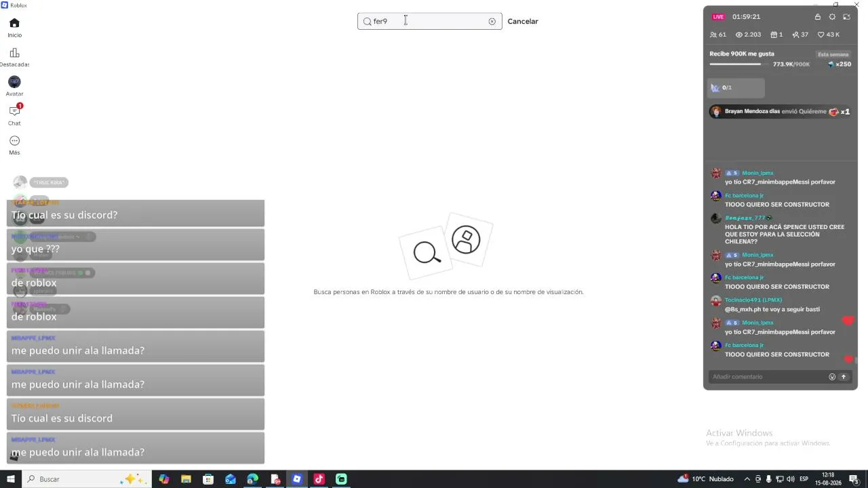Screen dimensions: 868x488
Task: Go to Inicio in the Roblox sidebar
Action: [x=14, y=27]
